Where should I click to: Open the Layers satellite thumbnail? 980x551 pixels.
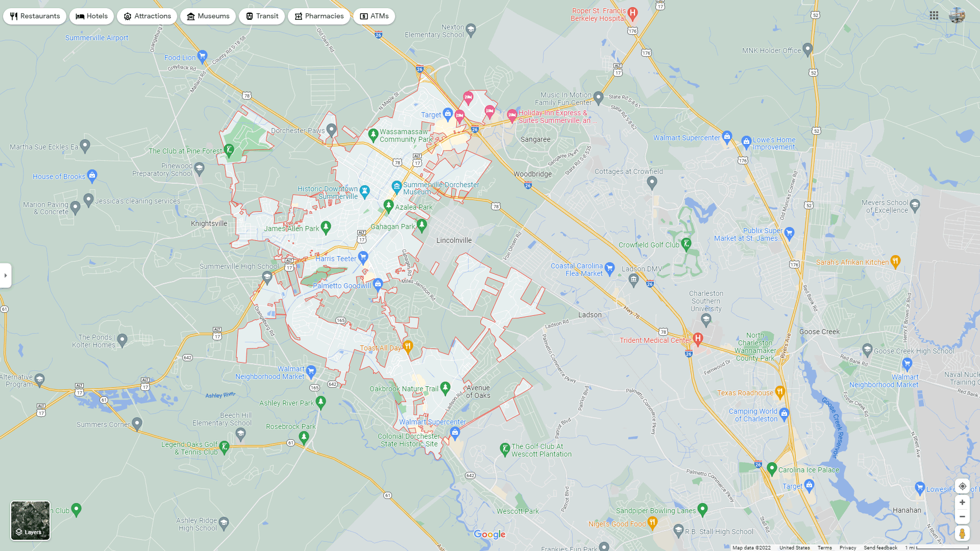(x=31, y=520)
